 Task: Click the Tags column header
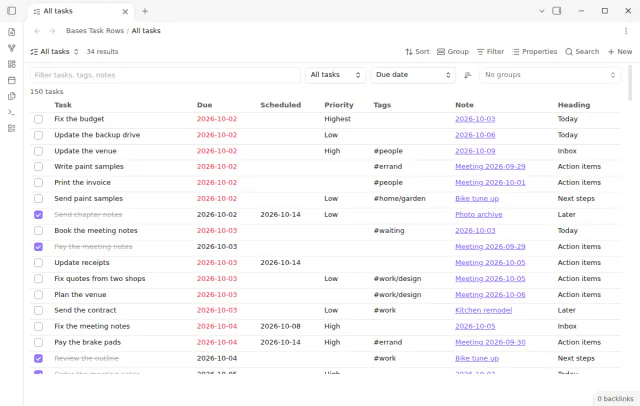point(382,105)
